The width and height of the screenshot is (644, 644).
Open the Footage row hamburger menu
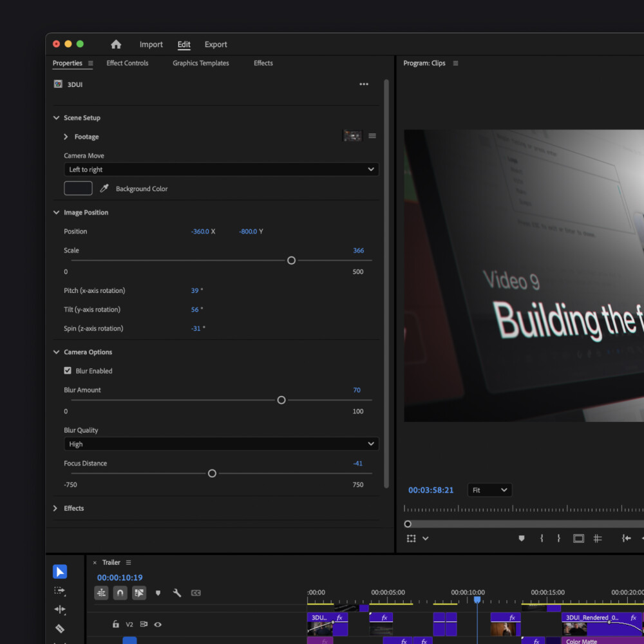click(x=372, y=136)
